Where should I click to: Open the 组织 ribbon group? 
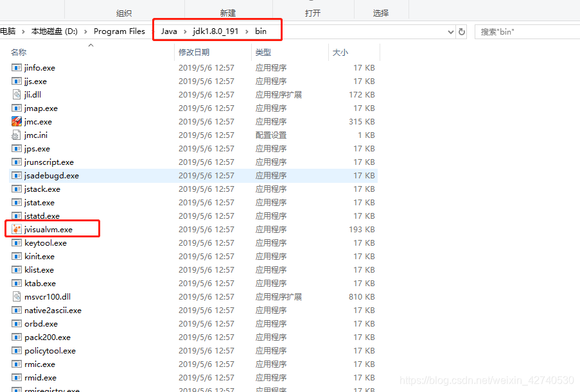[x=124, y=13]
